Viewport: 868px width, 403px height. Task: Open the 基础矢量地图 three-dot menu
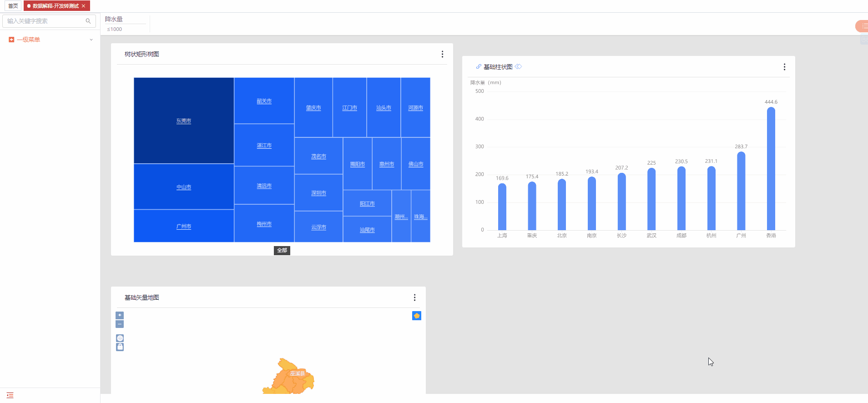pyautogui.click(x=414, y=297)
